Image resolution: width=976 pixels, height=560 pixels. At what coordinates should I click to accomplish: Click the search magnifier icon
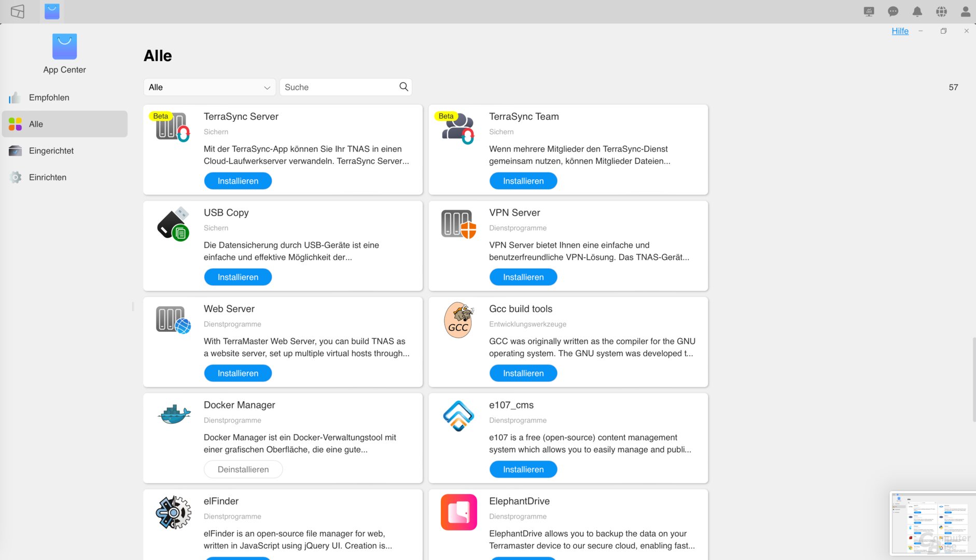pyautogui.click(x=403, y=87)
